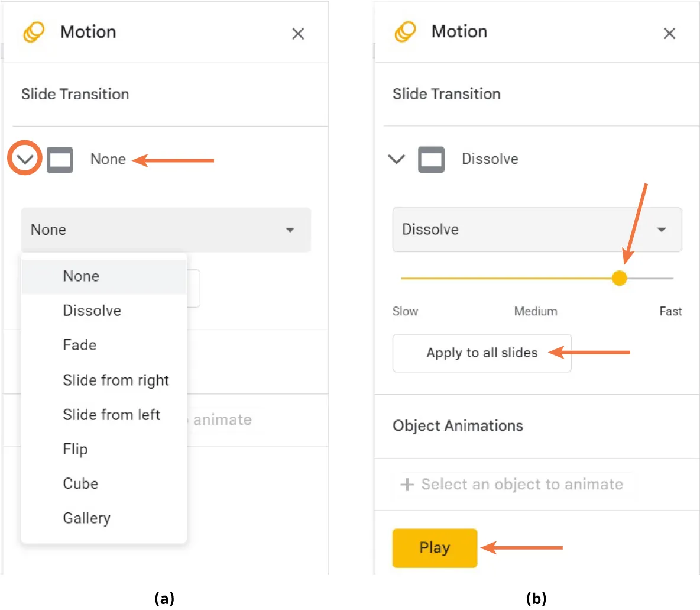700x610 pixels.
Task: Click the plus icon to select an object to animate
Action: click(x=406, y=484)
